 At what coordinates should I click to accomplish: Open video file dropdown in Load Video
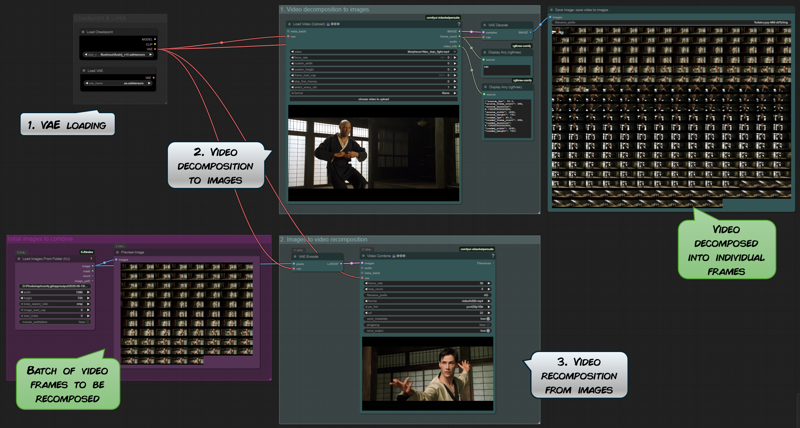pos(373,52)
